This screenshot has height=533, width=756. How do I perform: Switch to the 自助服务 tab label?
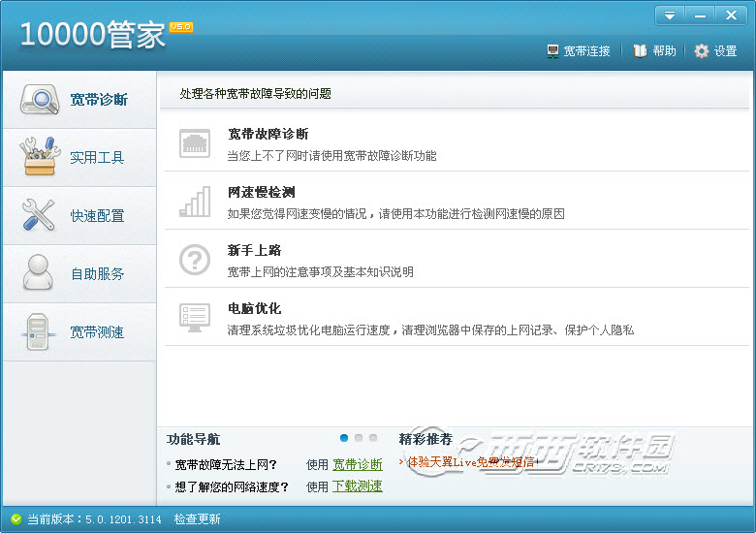point(97,274)
